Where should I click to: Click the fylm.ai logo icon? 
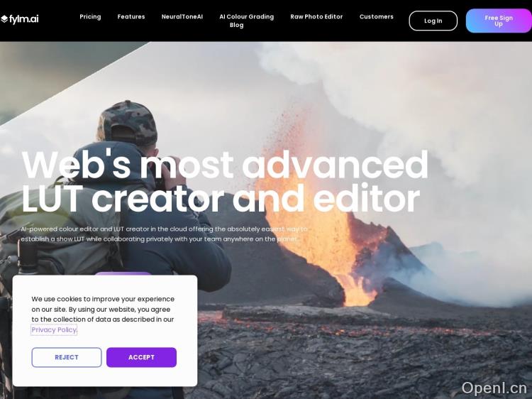pos(4,19)
